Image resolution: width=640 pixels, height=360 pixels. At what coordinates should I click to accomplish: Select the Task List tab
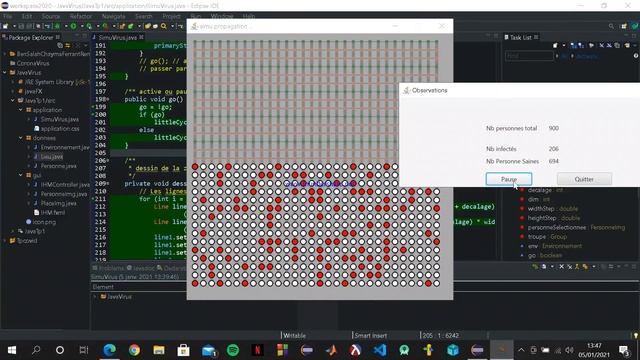click(521, 37)
